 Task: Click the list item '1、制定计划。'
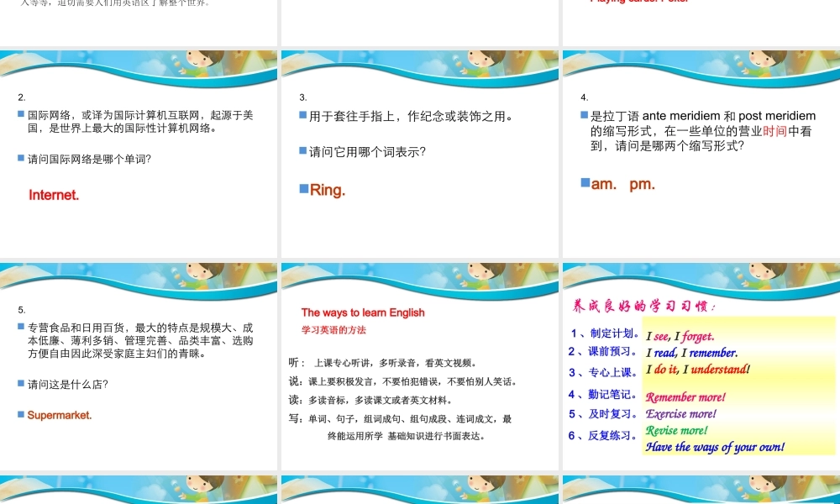pyautogui.click(x=605, y=333)
